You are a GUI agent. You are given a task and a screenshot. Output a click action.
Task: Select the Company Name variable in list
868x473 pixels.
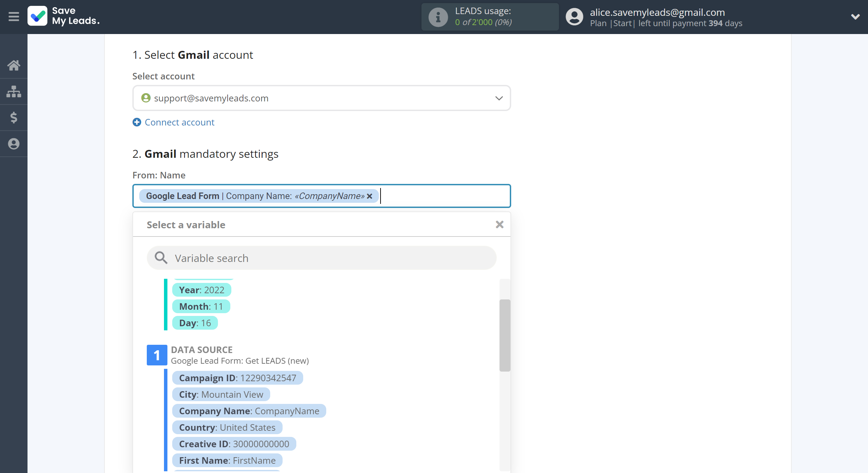(249, 411)
